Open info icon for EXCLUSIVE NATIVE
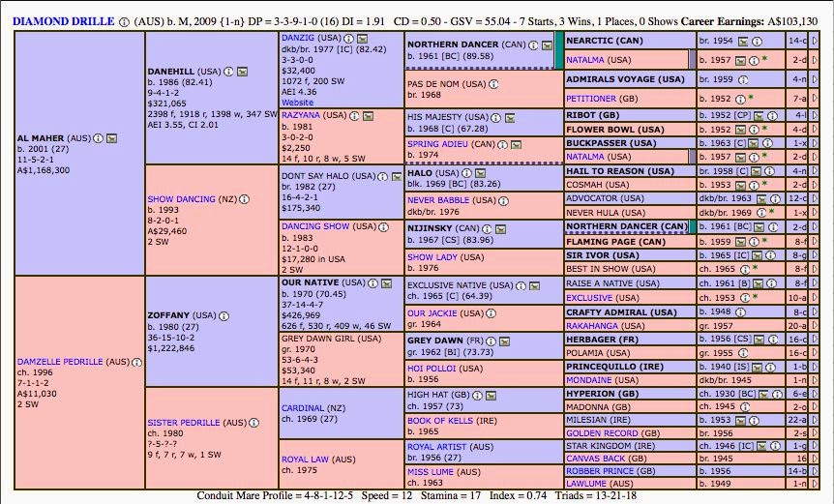 pyautogui.click(x=521, y=286)
